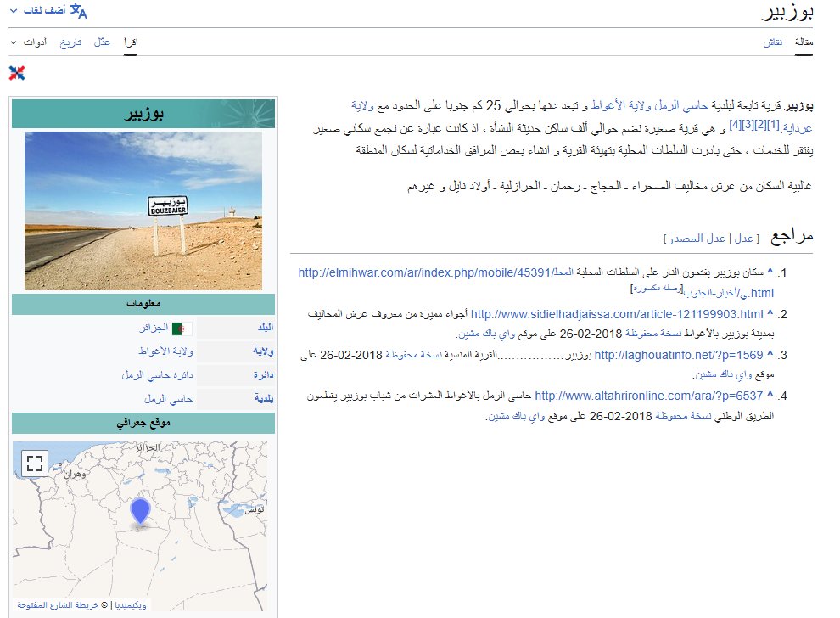Image resolution: width=840 pixels, height=618 pixels.
Task: Click the red and blue cross icon
Action: [x=17, y=73]
